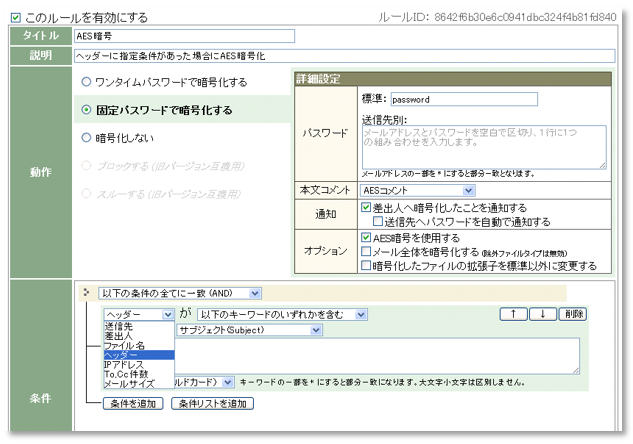This screenshot has width=633, height=444.
Task: Click the キーワードの一部を＊にすると hint text
Action: point(382,382)
